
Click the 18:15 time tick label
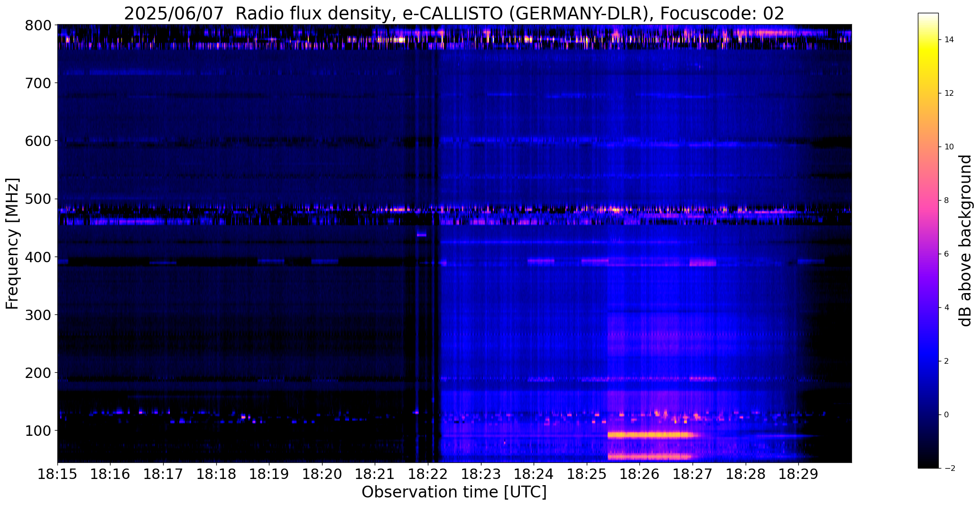(57, 474)
